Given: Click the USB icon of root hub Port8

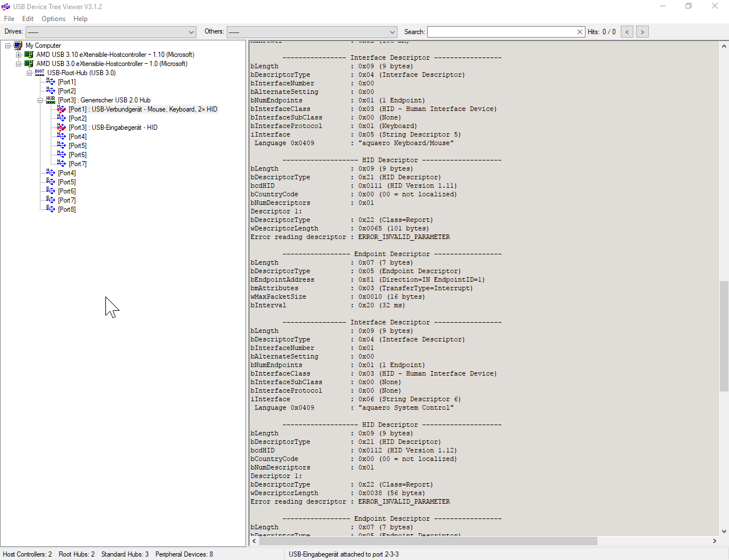Looking at the screenshot, I should pyautogui.click(x=51, y=209).
